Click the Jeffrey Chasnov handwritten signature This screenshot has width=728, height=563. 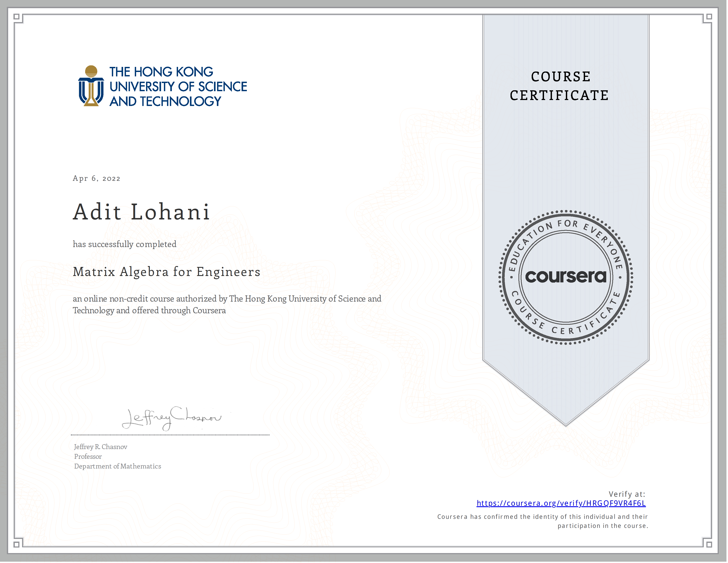(172, 419)
